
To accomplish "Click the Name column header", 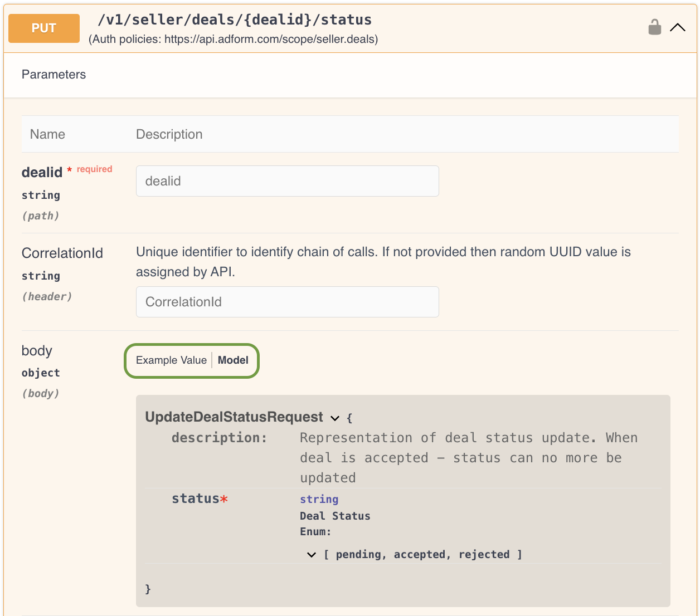I will click(x=47, y=134).
